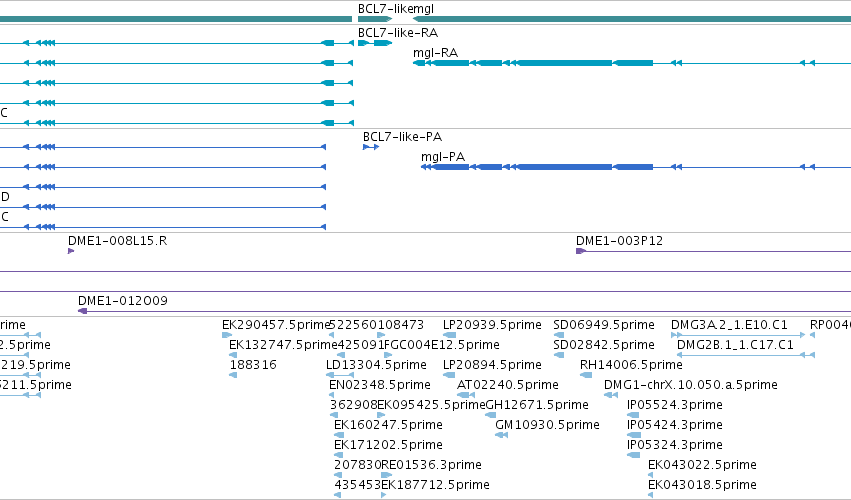This screenshot has width=851, height=500.
Task: Click the arrow glyph under RH14006.5prime
Action: 586,375
